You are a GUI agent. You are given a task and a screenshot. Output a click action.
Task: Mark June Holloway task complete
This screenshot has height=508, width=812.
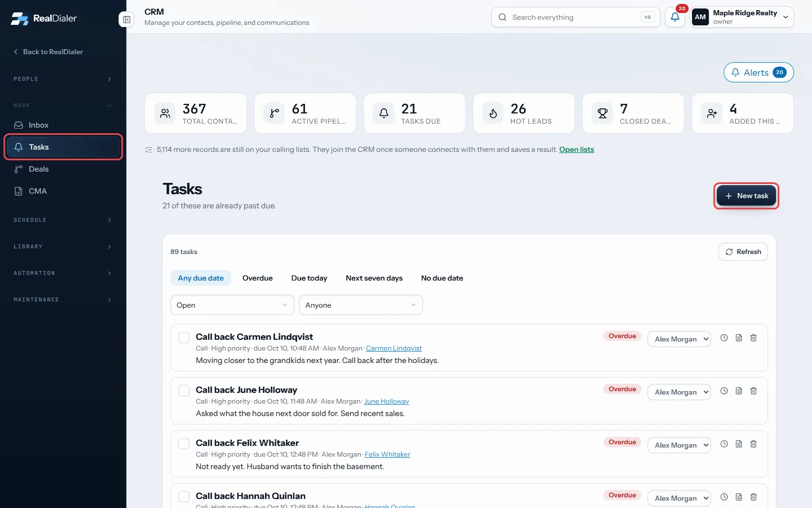[x=184, y=391]
